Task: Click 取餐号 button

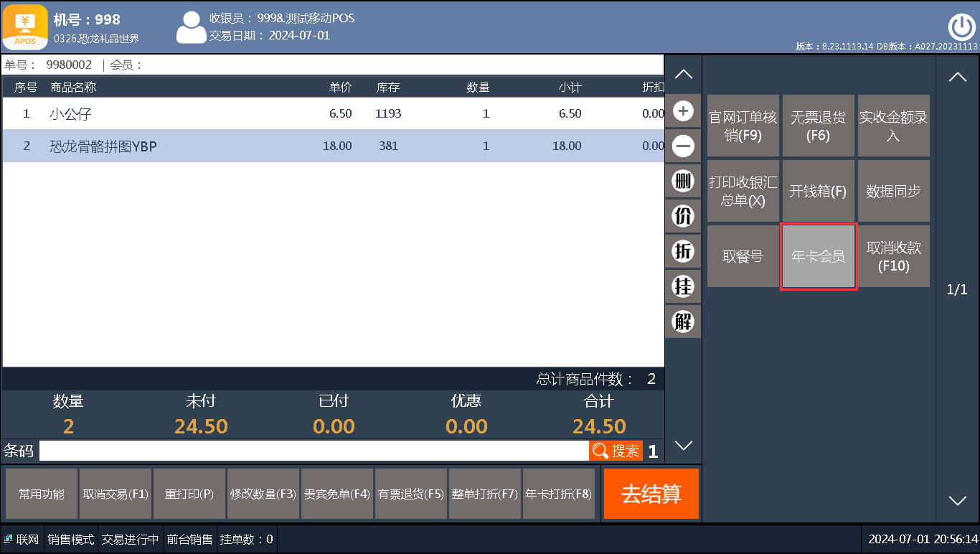Action: 743,256
